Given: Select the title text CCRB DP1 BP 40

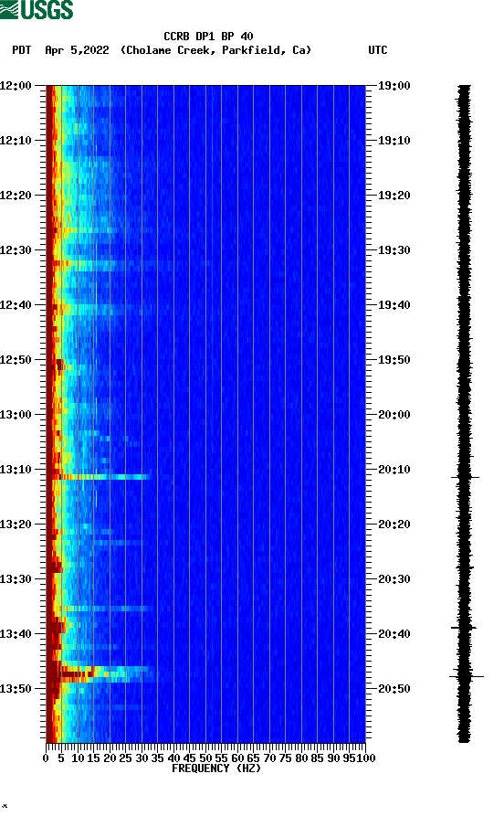Looking at the screenshot, I should [208, 37].
